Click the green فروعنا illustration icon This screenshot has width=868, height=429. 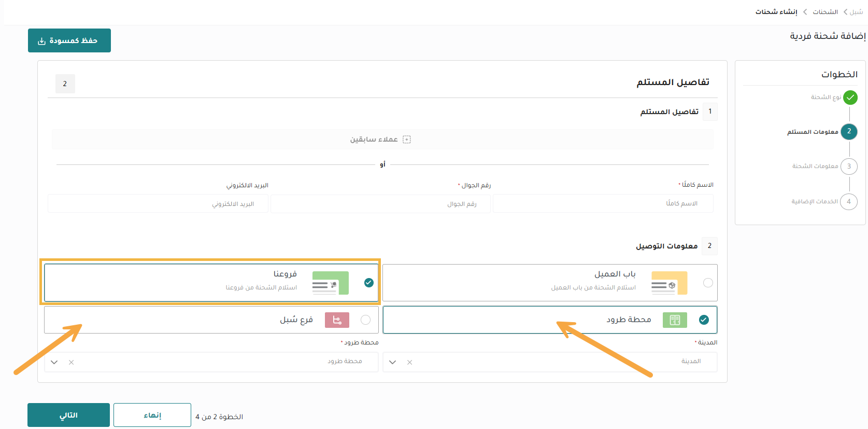pos(330,283)
